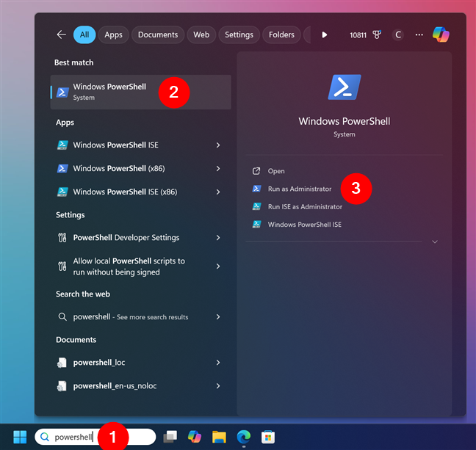Click the rewards points 10811 text
This screenshot has height=450, width=476.
click(358, 35)
